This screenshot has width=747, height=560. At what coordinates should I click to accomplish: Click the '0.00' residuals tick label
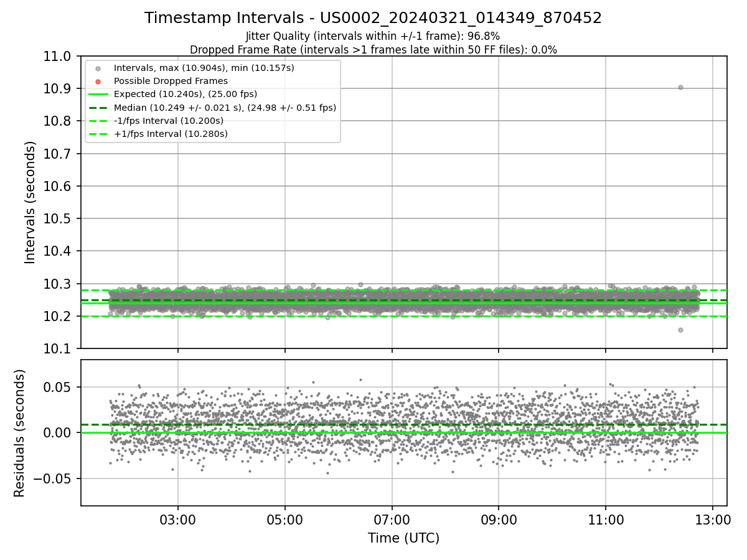click(58, 432)
